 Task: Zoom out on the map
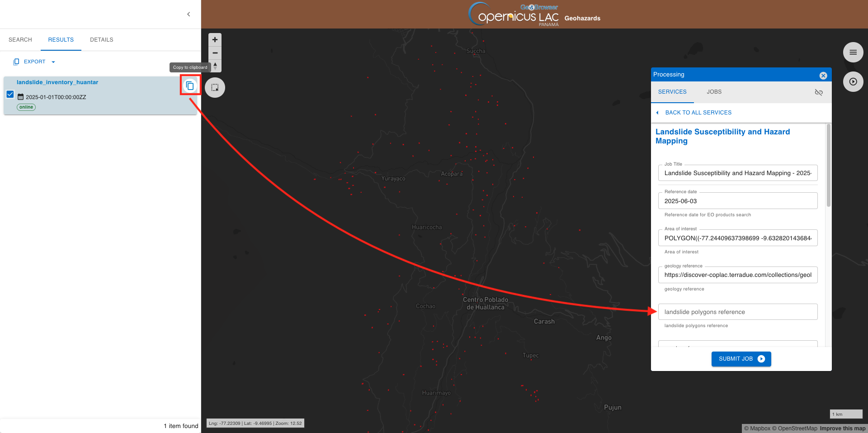coord(215,53)
